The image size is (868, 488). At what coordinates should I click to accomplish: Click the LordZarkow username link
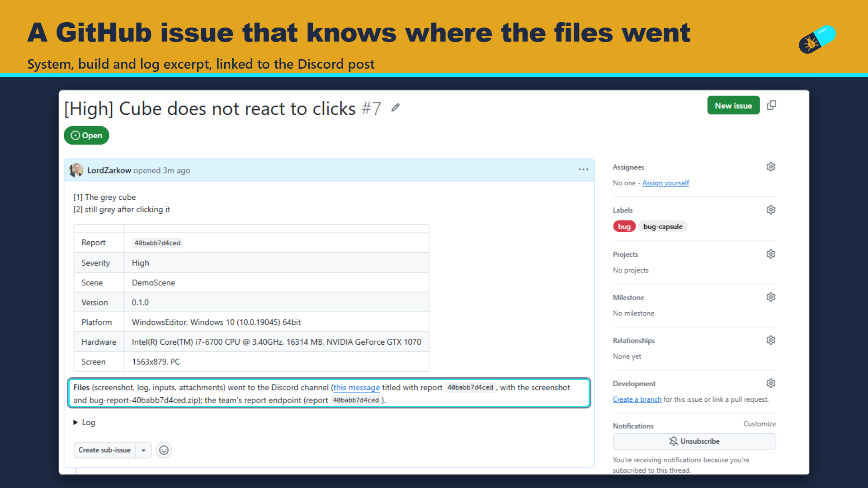click(x=109, y=170)
